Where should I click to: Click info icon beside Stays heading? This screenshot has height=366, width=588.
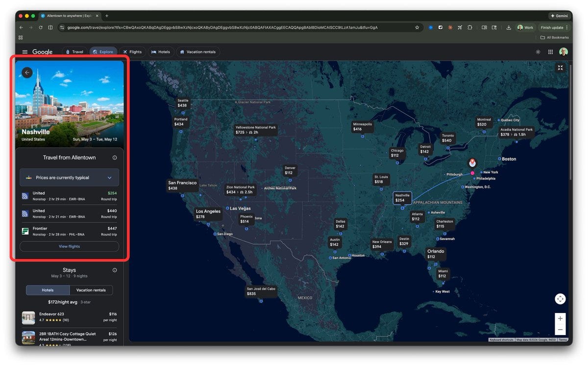point(115,270)
